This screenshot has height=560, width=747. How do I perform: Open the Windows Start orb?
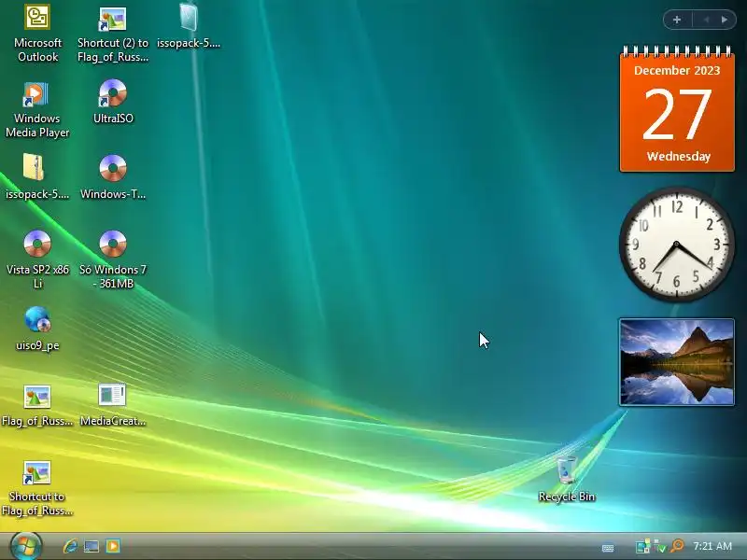pyautogui.click(x=26, y=546)
